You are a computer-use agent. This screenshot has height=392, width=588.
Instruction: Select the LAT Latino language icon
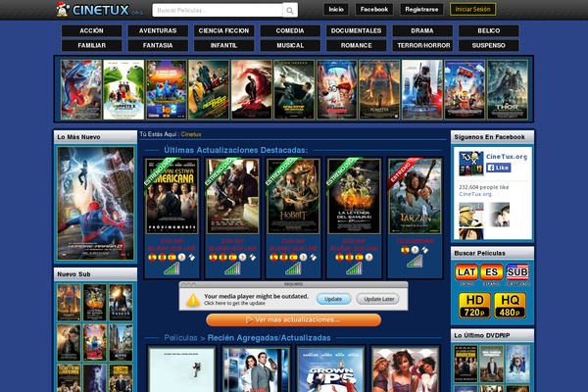click(x=466, y=272)
